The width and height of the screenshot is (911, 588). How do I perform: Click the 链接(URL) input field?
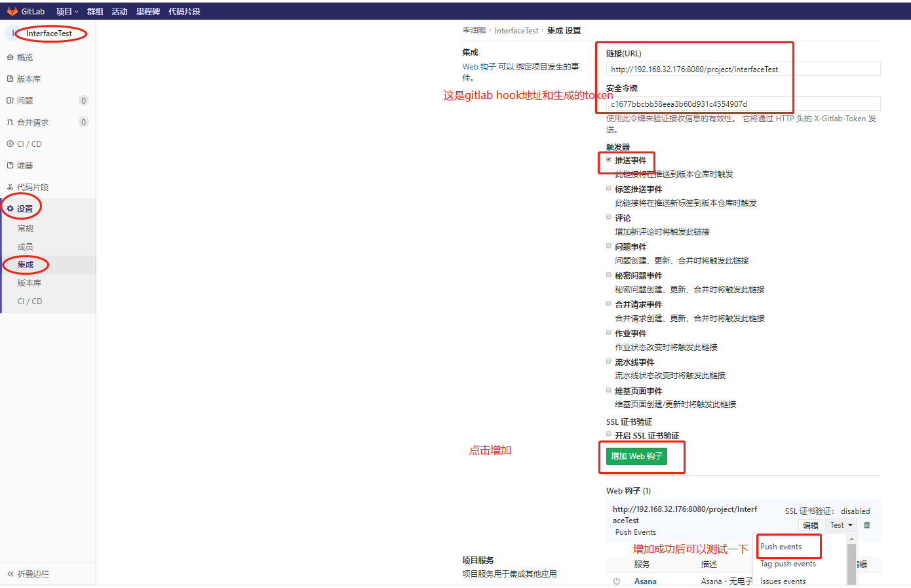click(743, 69)
